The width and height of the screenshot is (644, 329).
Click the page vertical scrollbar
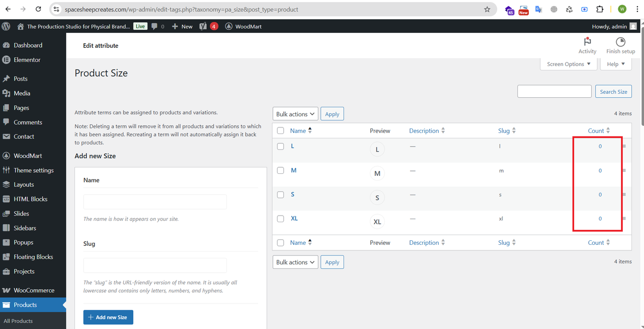tap(641, 76)
